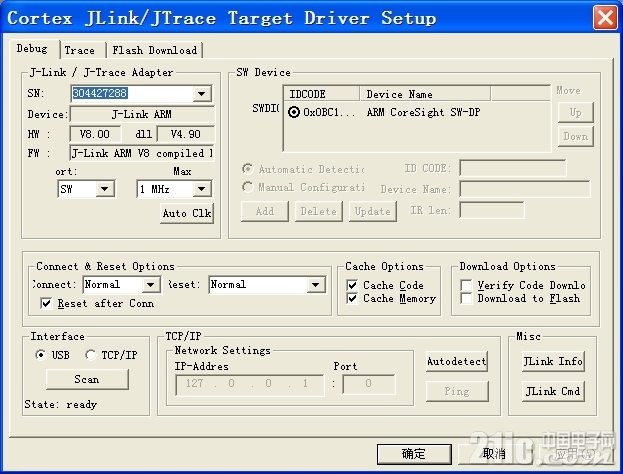Click the State: ready status text

[61, 404]
